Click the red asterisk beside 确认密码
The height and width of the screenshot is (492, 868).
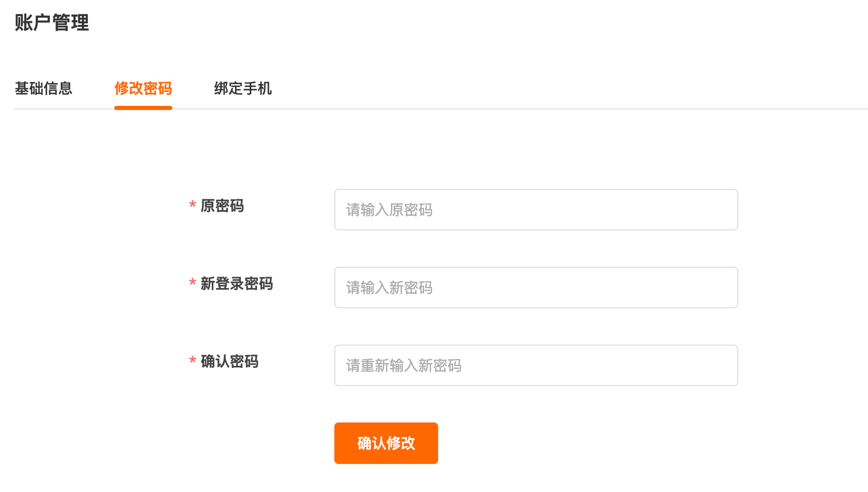coord(193,361)
